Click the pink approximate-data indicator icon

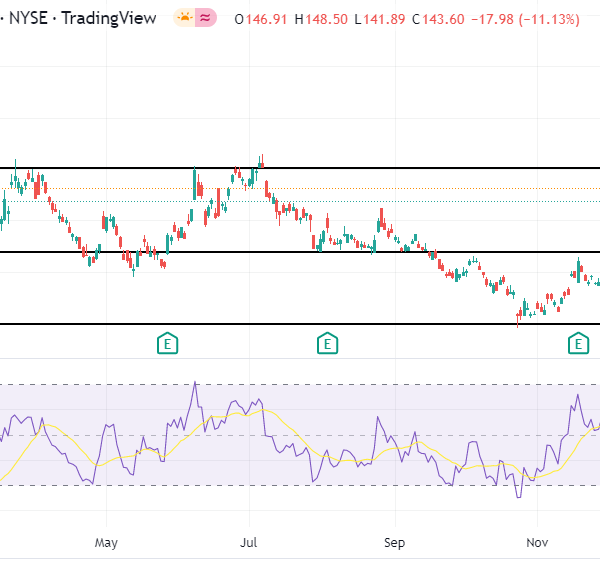tap(207, 18)
